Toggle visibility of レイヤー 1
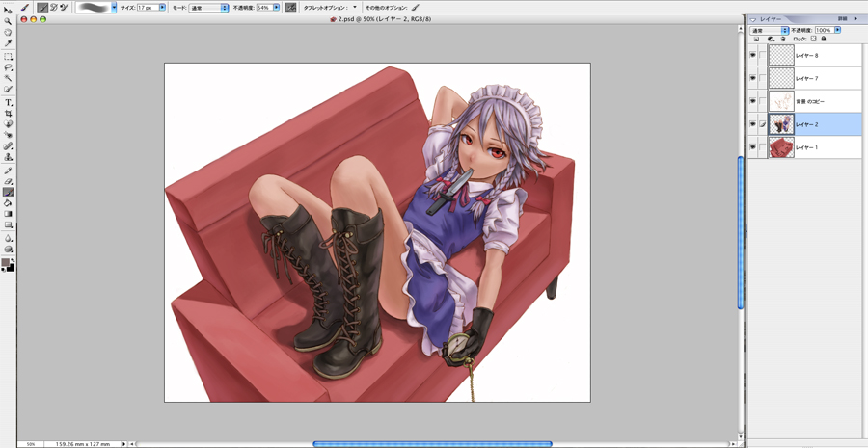 (752, 147)
